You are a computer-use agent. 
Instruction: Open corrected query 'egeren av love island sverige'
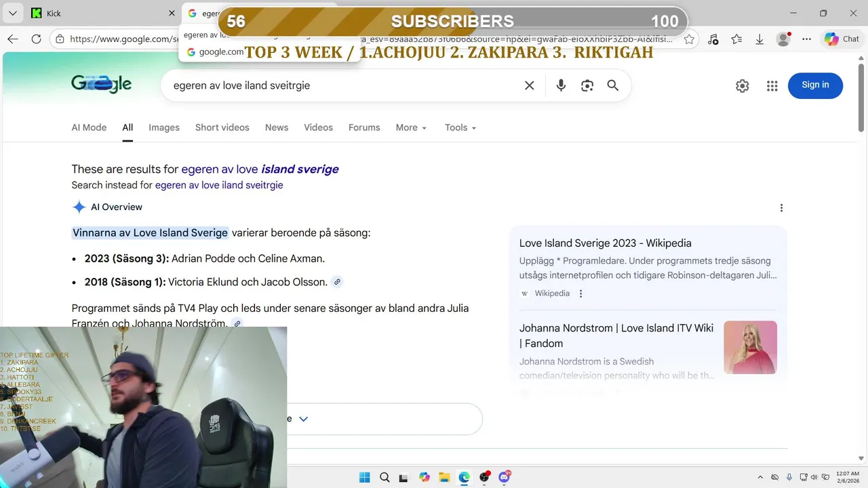(x=260, y=169)
